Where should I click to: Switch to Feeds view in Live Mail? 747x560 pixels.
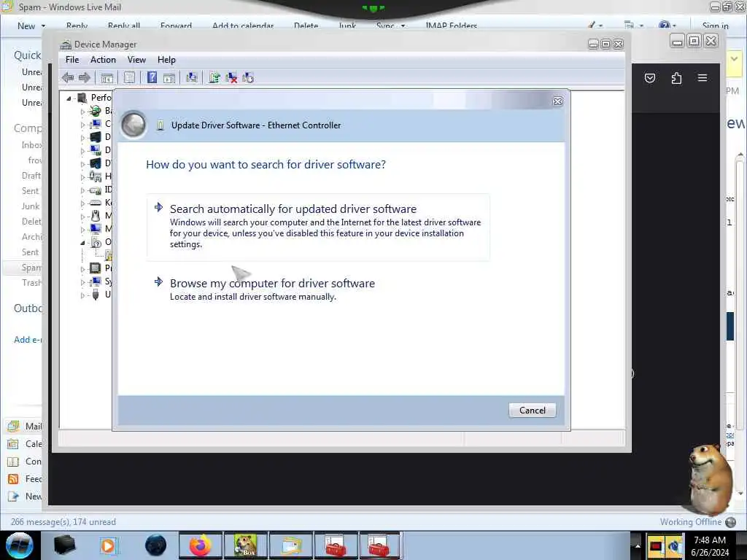pyautogui.click(x=25, y=479)
